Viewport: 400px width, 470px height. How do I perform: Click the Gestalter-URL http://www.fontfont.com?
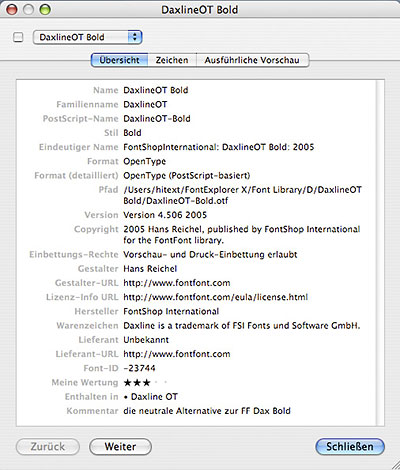(177, 283)
